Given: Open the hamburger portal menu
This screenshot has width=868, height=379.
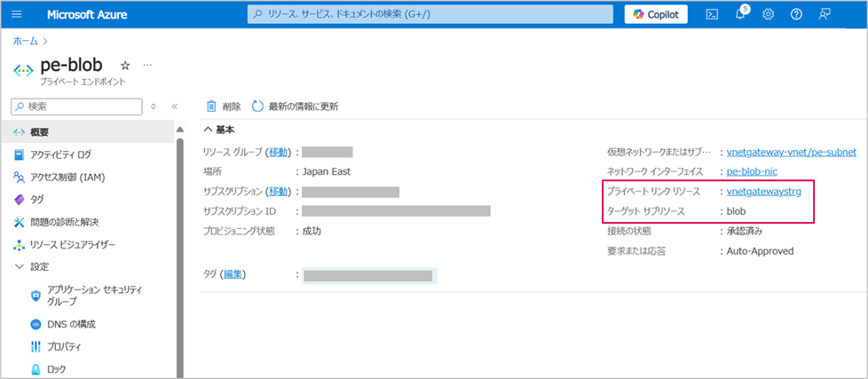Looking at the screenshot, I should (x=17, y=14).
